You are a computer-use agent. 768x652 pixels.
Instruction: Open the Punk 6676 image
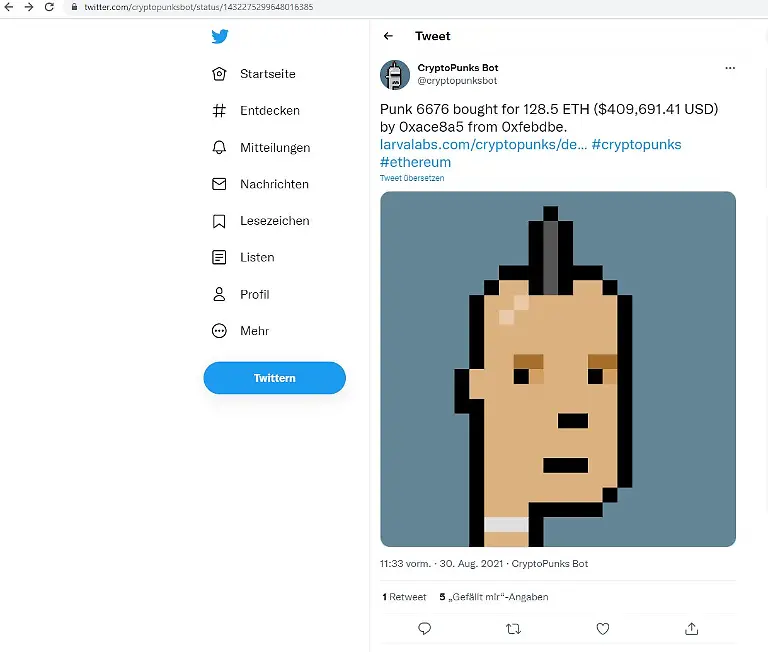(x=557, y=369)
